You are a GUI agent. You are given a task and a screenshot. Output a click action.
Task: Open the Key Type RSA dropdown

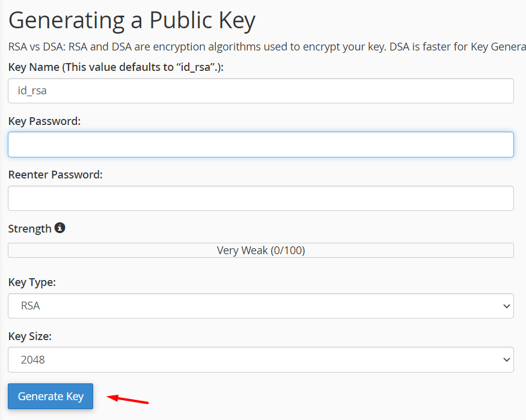coord(261,306)
